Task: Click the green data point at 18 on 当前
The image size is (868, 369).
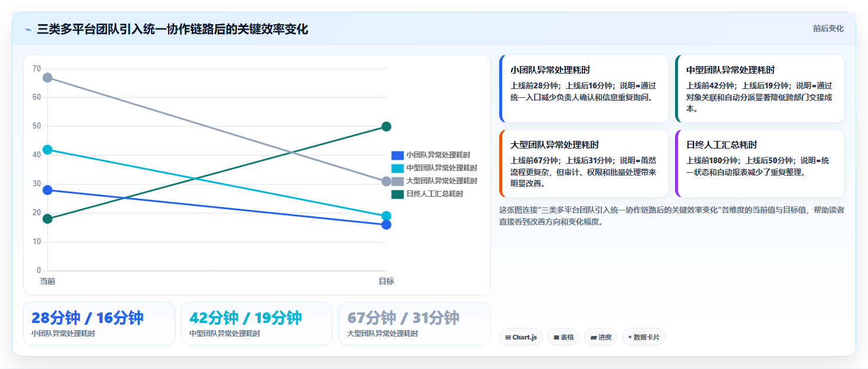Action: (x=48, y=219)
